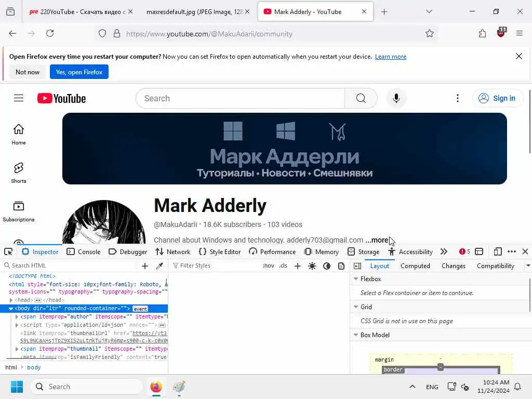The width and height of the screenshot is (532, 399).
Task: Toggle print media simulation icon
Action: (x=341, y=265)
